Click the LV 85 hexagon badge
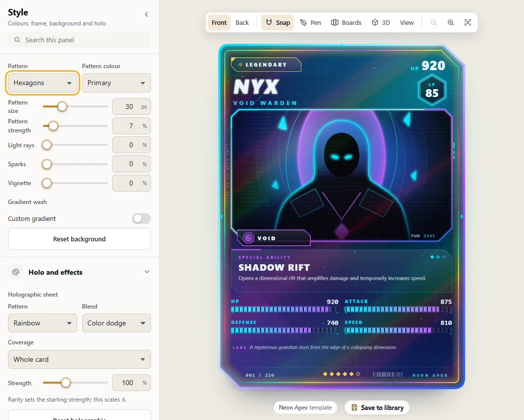524x420 pixels. (x=432, y=91)
